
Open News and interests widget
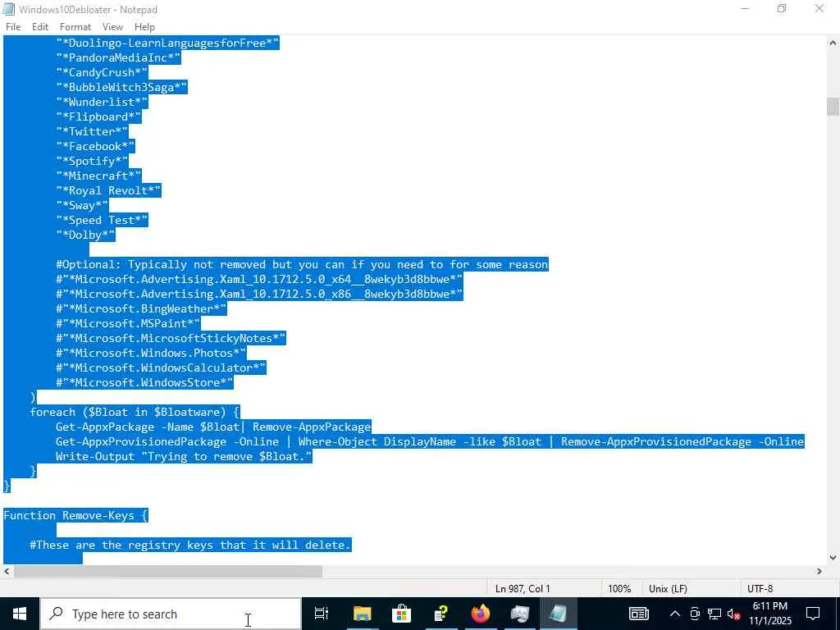tap(638, 614)
